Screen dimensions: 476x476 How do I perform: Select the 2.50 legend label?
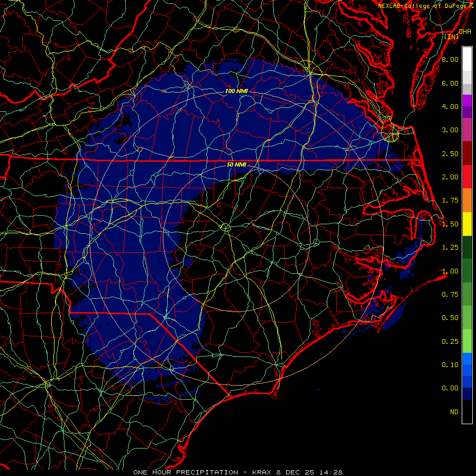(x=450, y=153)
